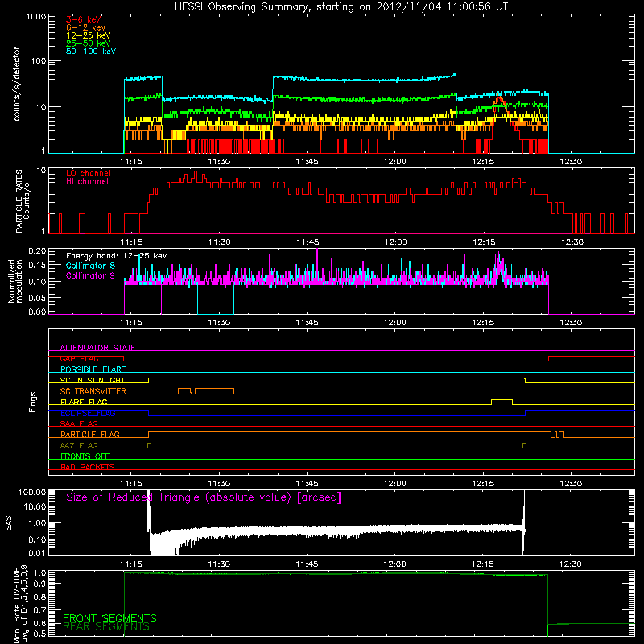Screen dimensions: 644x644
Task: Click the Mon. Rate LIVETIME axis title
Action: tap(21, 604)
